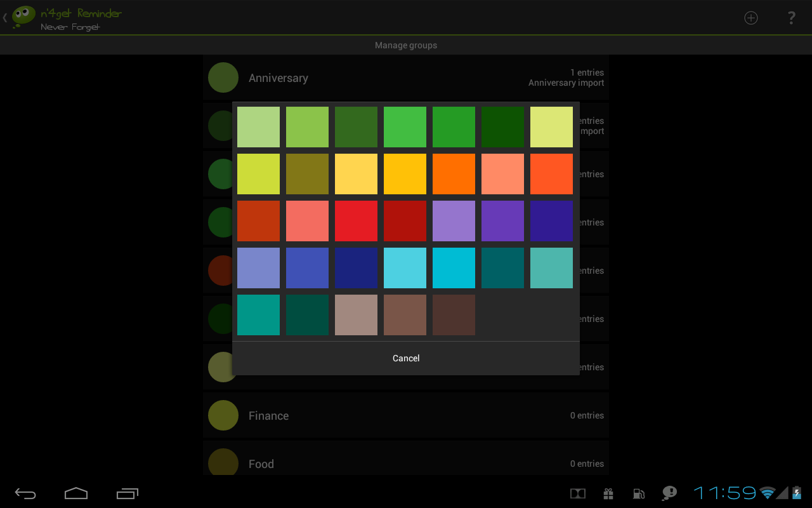This screenshot has width=812, height=508.
Task: Tap the n'4get Reminder frog logo
Action: tap(23, 17)
